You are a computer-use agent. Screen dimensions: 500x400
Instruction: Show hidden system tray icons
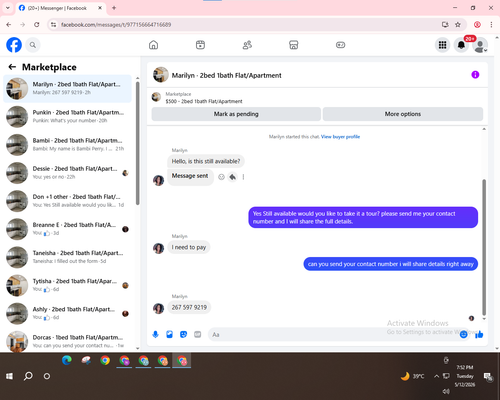tap(436, 376)
